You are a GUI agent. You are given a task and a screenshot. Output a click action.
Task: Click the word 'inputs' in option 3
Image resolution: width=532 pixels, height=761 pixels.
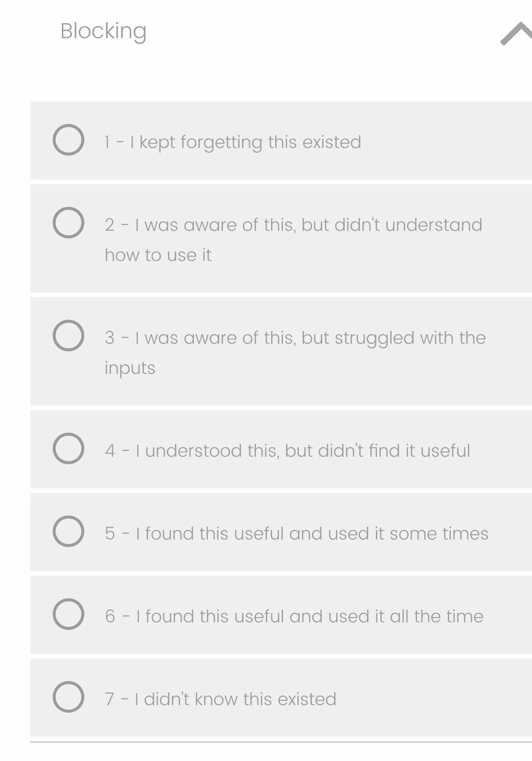click(130, 368)
